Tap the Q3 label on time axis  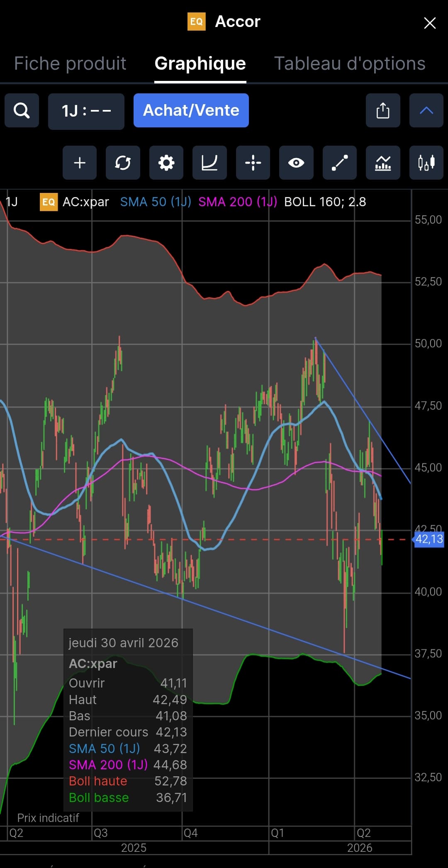[x=101, y=833]
